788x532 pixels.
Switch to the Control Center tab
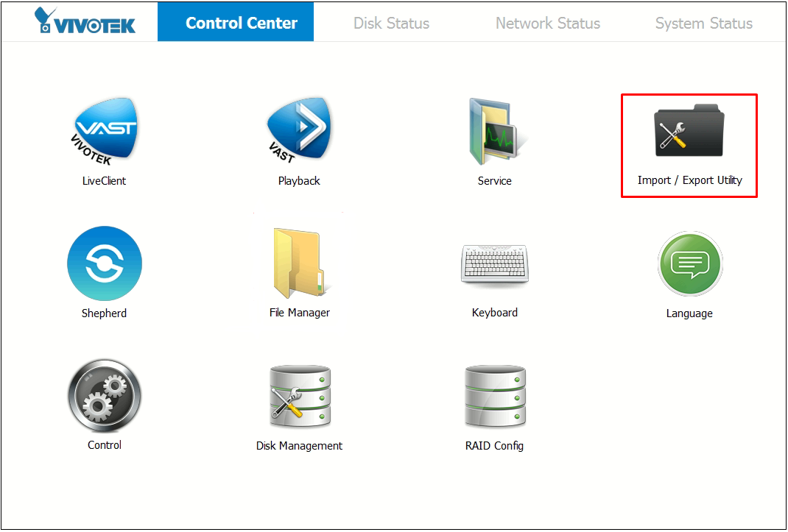236,22
